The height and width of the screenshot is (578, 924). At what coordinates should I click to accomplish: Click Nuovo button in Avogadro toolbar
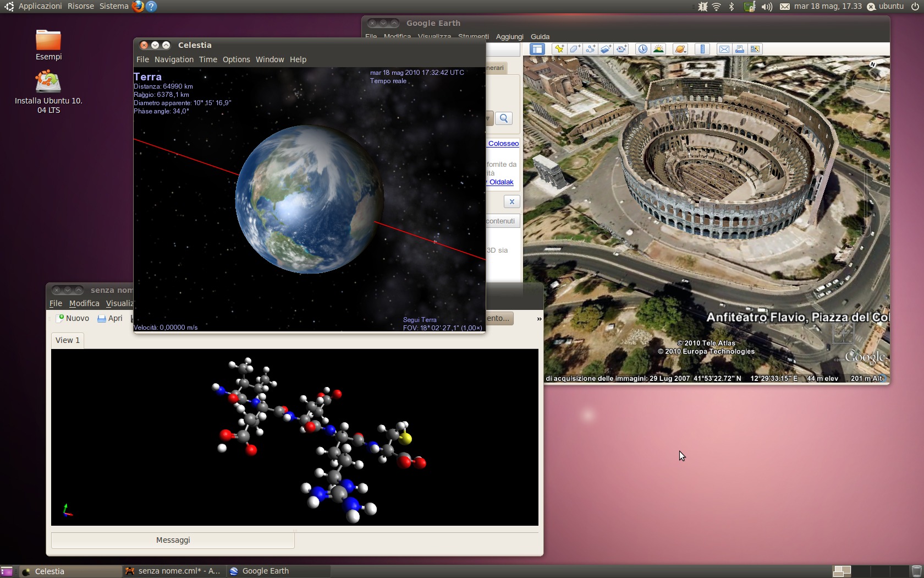coord(73,318)
